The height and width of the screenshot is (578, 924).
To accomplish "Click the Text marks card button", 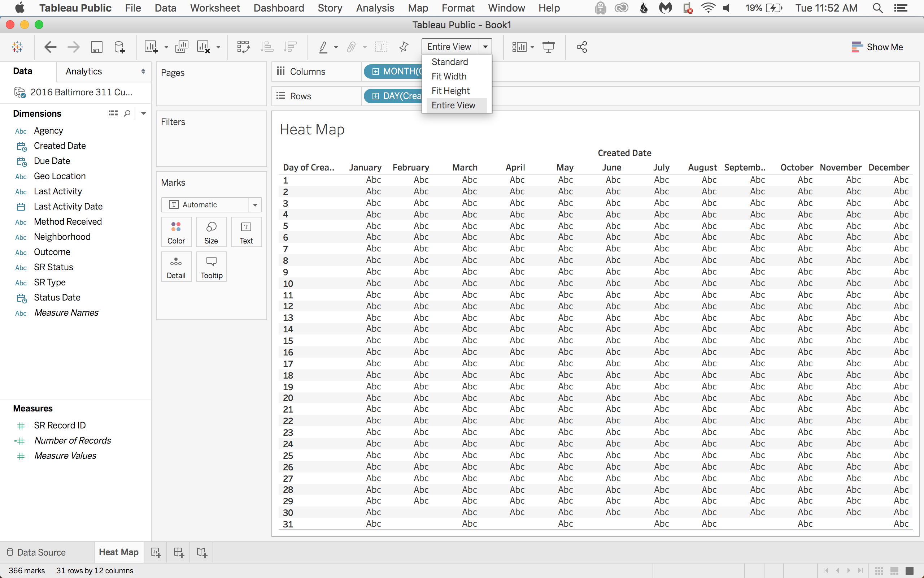I will [x=246, y=232].
